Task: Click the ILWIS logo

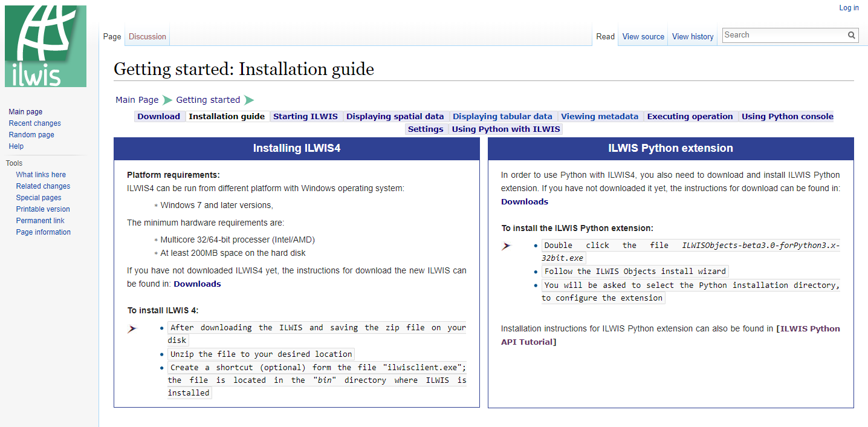Action: point(45,45)
